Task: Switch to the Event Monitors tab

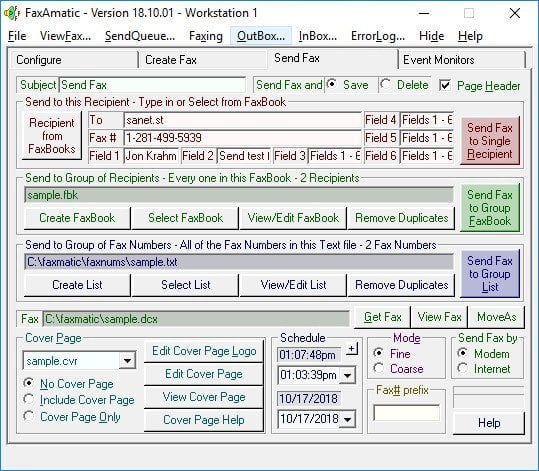Action: pyautogui.click(x=462, y=60)
